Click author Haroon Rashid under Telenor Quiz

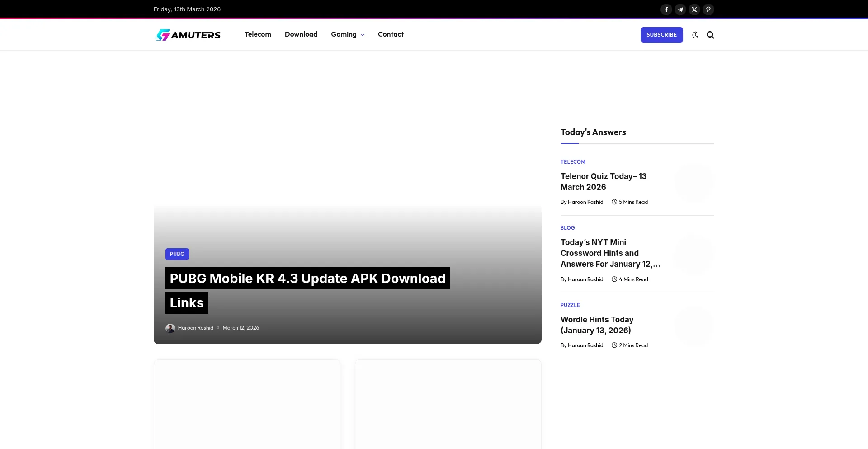click(585, 202)
